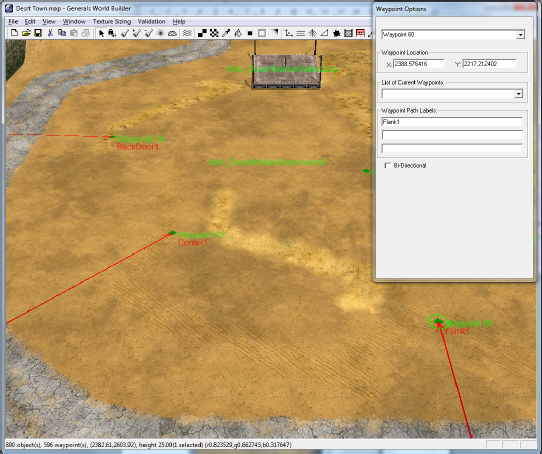Open the Waypoint 60 name dropdown
The width and height of the screenshot is (542, 454).
(x=520, y=35)
